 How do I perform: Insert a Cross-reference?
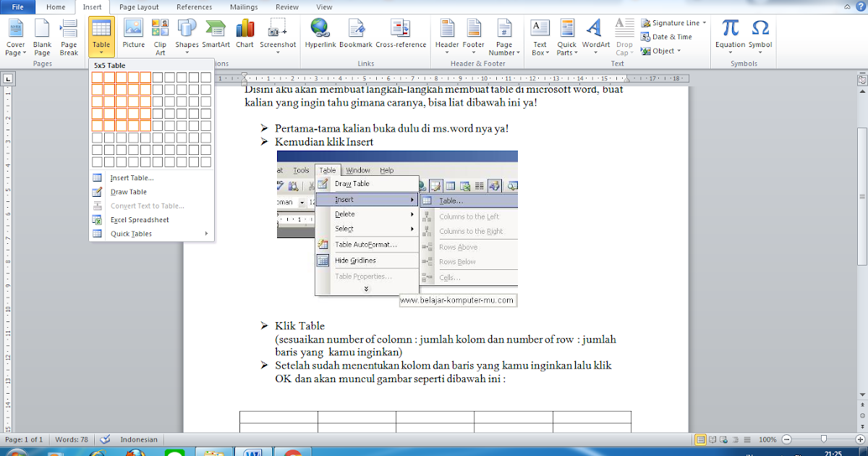[x=401, y=33]
